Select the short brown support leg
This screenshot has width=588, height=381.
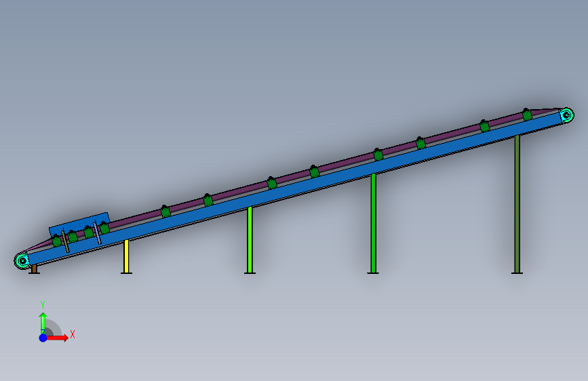[x=34, y=269]
